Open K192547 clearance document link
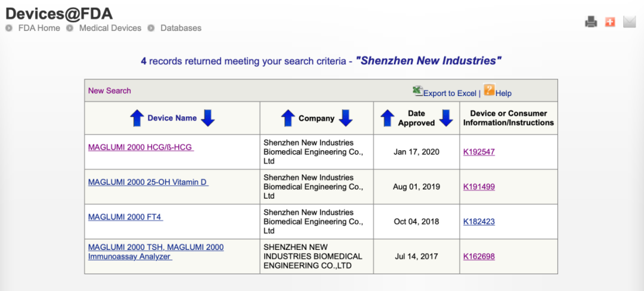The image size is (644, 291). click(479, 152)
